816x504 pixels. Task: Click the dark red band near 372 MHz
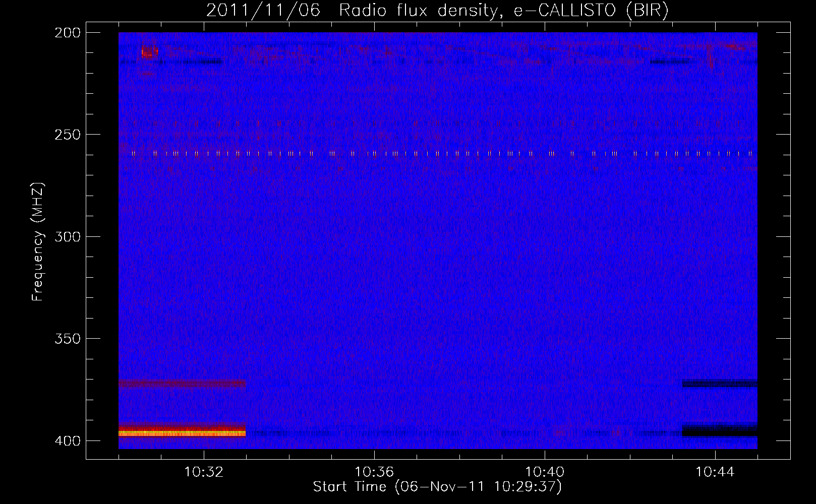[182, 383]
